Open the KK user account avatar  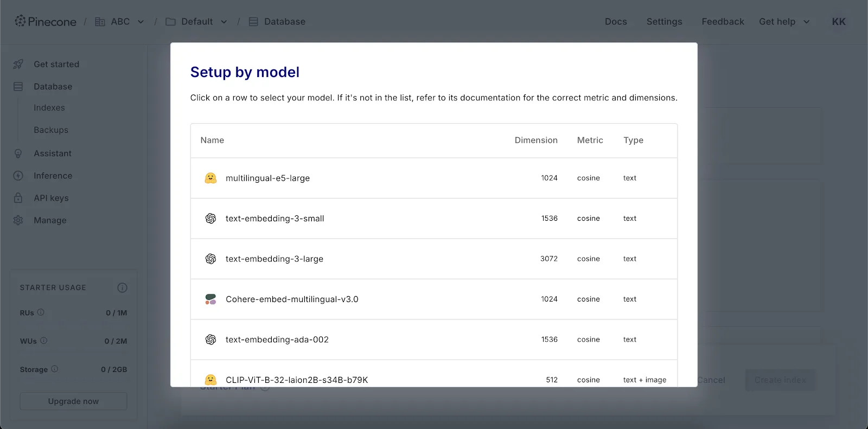click(x=839, y=22)
